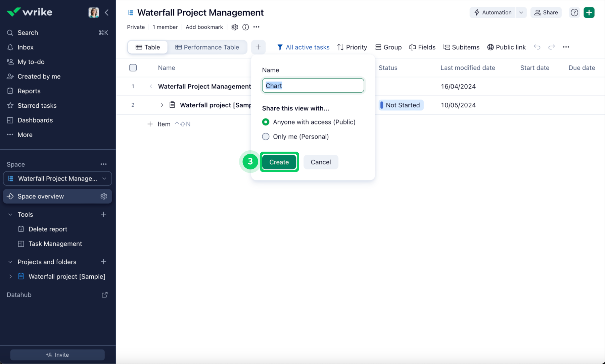
Task: Tick the select-all checkbox in table header
Action: point(133,68)
